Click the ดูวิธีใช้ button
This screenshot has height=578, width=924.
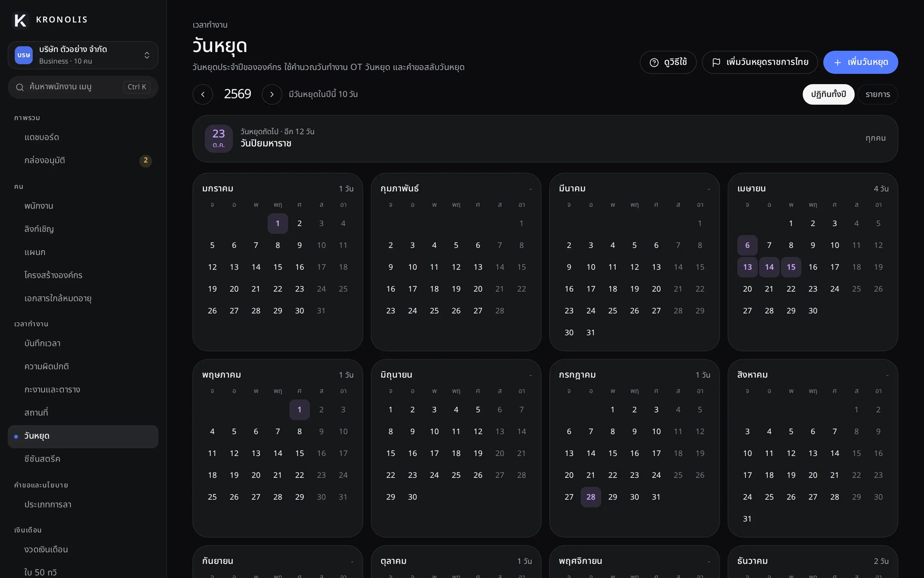coord(668,62)
